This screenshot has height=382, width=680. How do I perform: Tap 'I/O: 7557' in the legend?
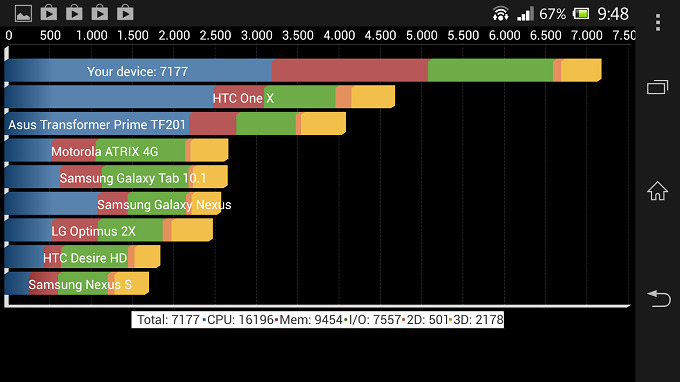click(x=375, y=320)
